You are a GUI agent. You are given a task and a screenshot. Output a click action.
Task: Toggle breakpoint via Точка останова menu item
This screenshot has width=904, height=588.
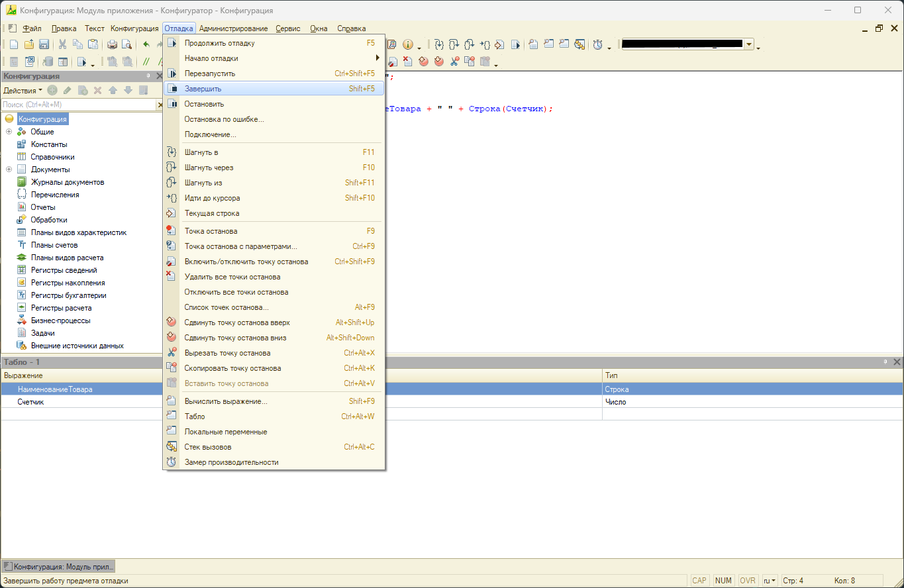coord(274,231)
